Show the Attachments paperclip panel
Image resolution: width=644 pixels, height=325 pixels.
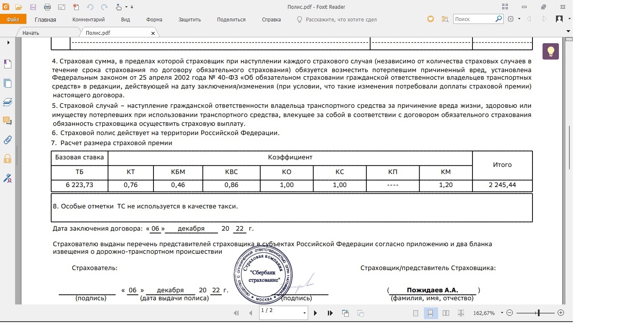click(8, 140)
